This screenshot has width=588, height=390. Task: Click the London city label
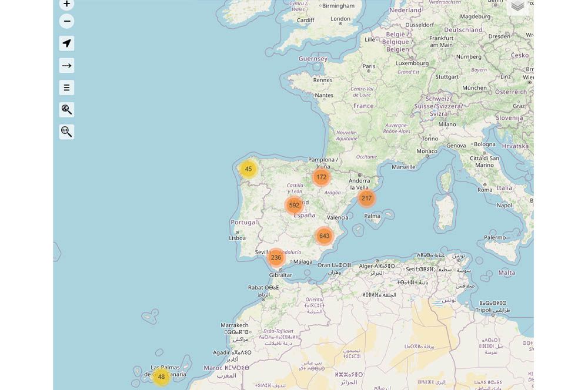coord(340,19)
